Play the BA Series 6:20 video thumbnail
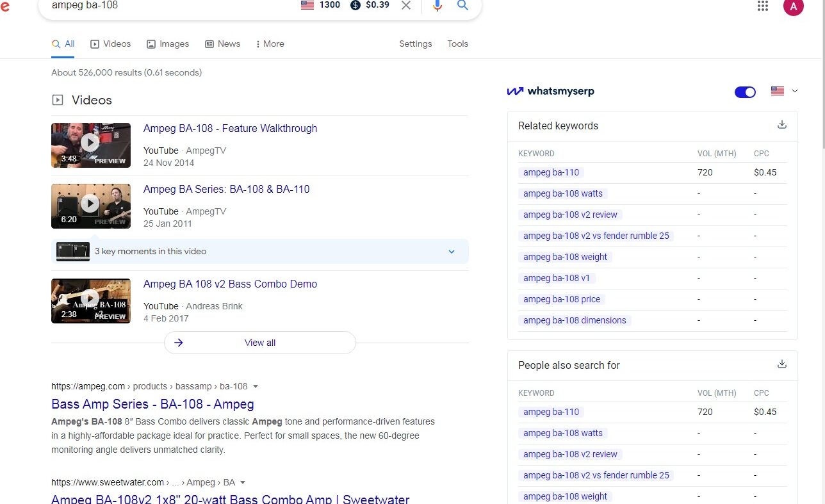Viewport: 825px width, 504px height. coord(91,206)
